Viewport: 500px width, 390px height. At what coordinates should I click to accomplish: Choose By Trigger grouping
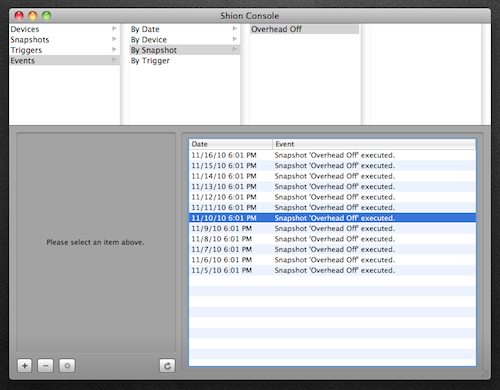pos(185,60)
